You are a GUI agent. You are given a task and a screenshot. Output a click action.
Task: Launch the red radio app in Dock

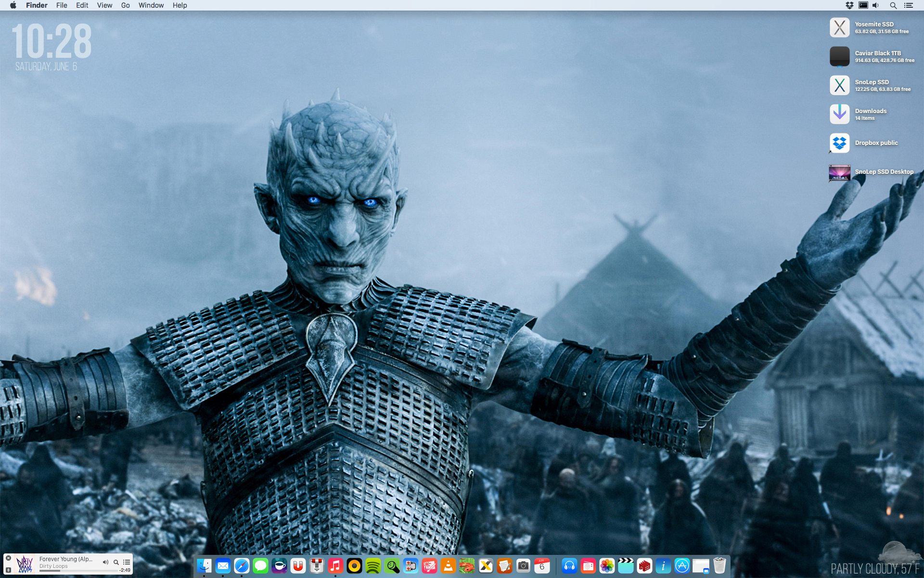click(x=588, y=565)
